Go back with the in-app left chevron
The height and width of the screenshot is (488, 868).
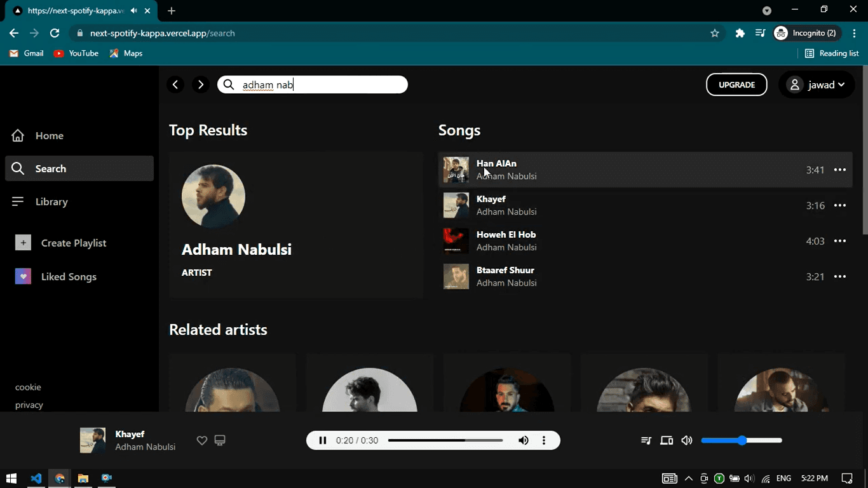(175, 85)
